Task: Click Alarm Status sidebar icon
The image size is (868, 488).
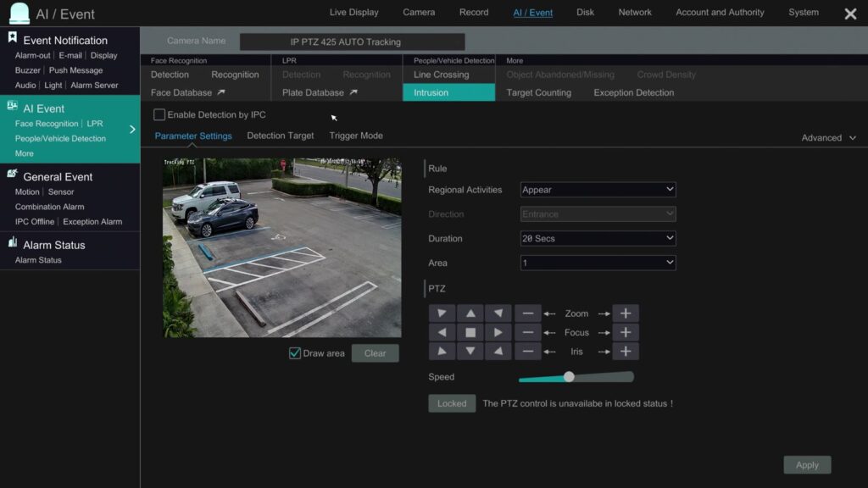Action: (x=12, y=241)
